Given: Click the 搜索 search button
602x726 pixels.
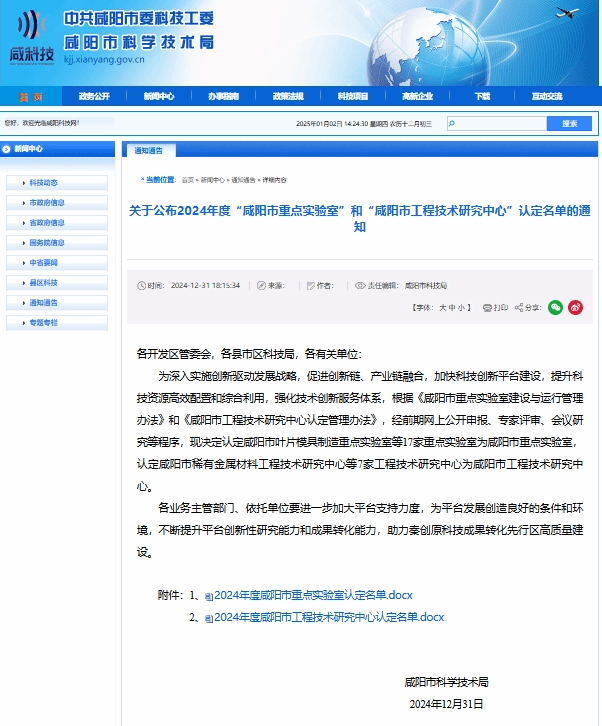Looking at the screenshot, I should [569, 123].
